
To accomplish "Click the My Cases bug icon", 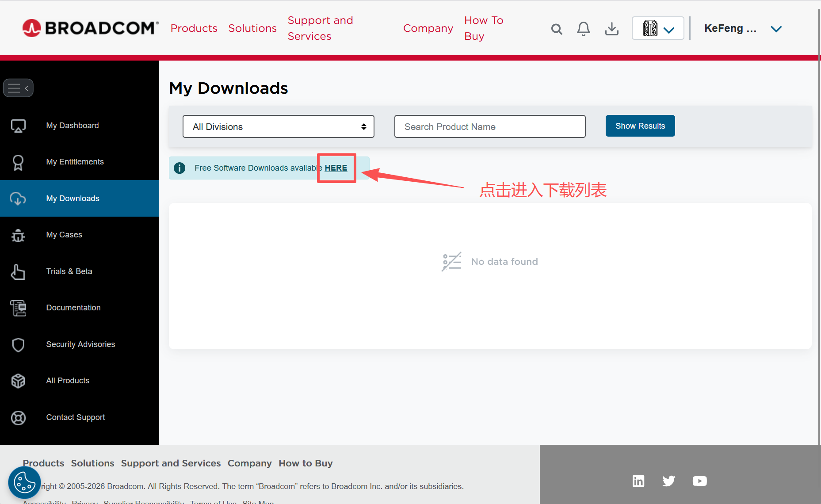I will 18,235.
